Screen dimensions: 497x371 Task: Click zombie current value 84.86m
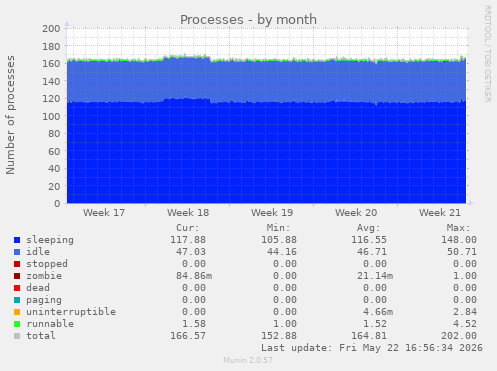pos(194,276)
